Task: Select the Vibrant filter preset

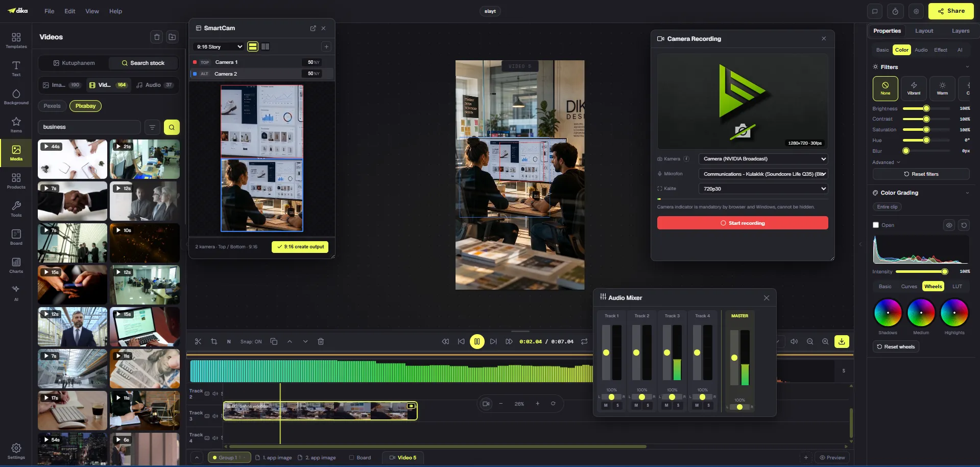Action: tap(914, 88)
